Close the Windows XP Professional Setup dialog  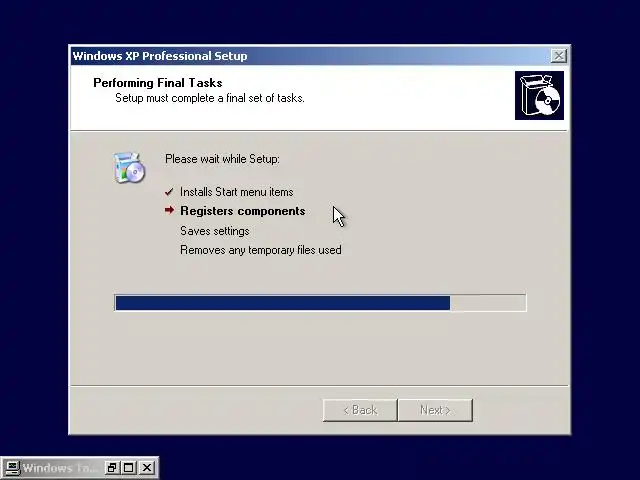[558, 56]
